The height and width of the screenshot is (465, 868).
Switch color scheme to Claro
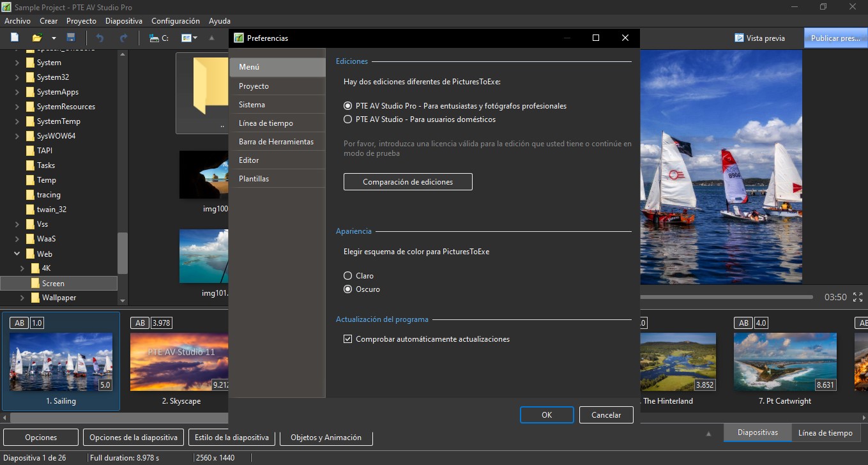348,275
